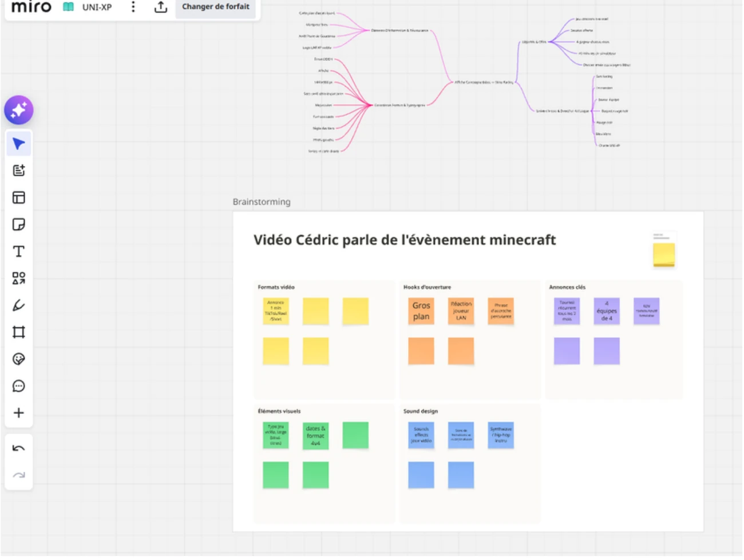This screenshot has width=744, height=560.
Task: Select the Sound design section label
Action: tap(421, 411)
